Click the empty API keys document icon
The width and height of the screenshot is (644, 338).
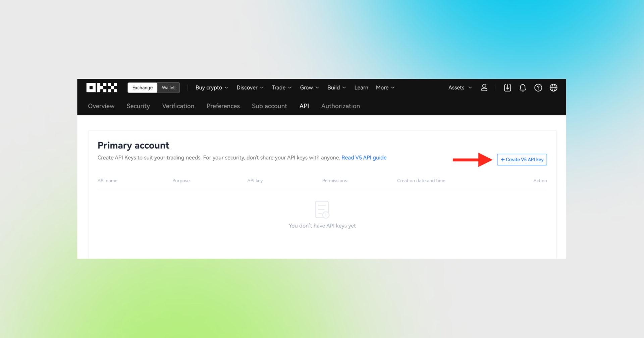(x=322, y=210)
